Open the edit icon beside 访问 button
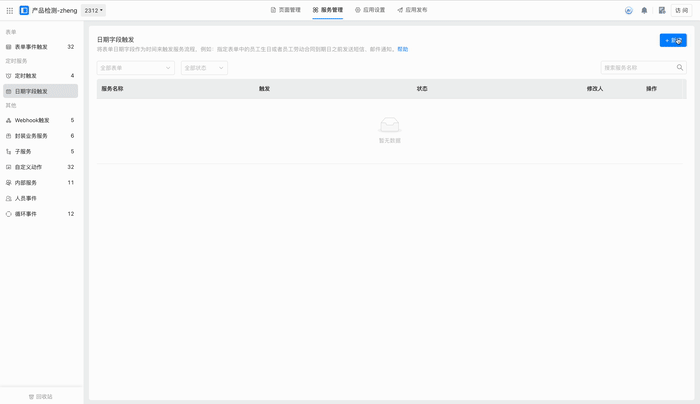Viewport: 700px width, 404px height. point(662,10)
